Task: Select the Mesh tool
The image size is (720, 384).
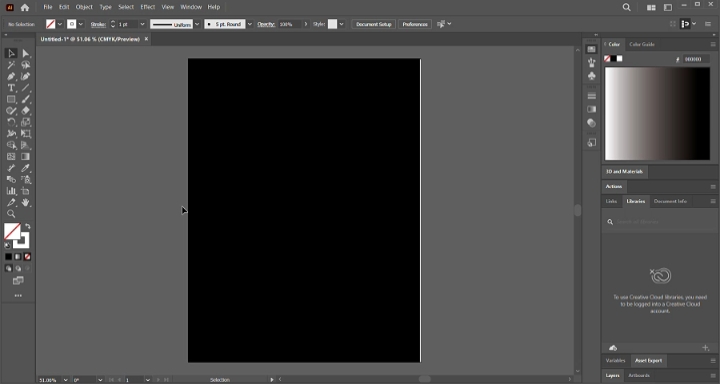Action: click(x=11, y=157)
